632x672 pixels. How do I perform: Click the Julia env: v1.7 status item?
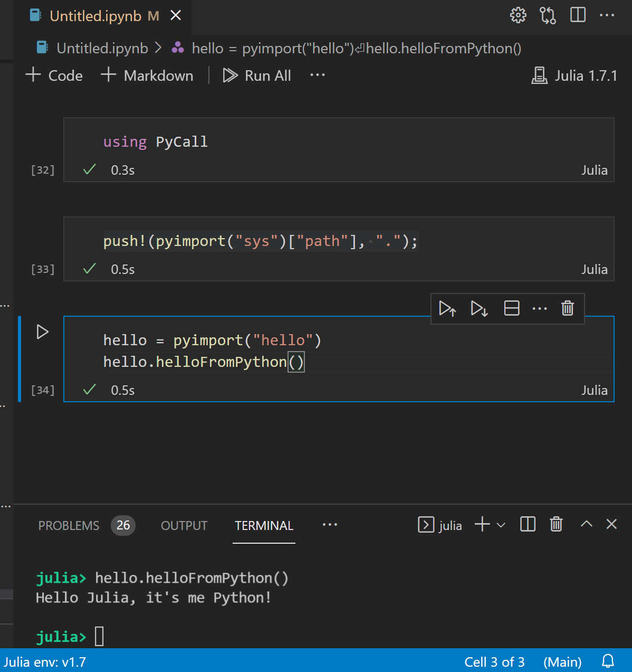coord(45,662)
